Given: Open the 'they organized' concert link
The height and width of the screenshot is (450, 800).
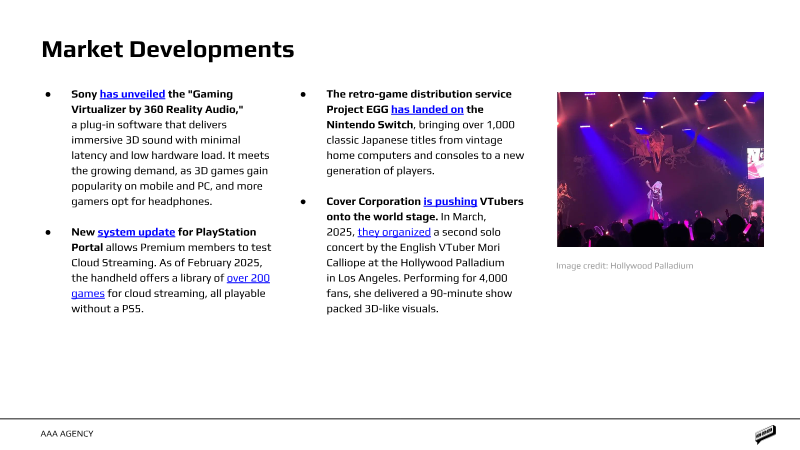Looking at the screenshot, I should click(x=394, y=232).
